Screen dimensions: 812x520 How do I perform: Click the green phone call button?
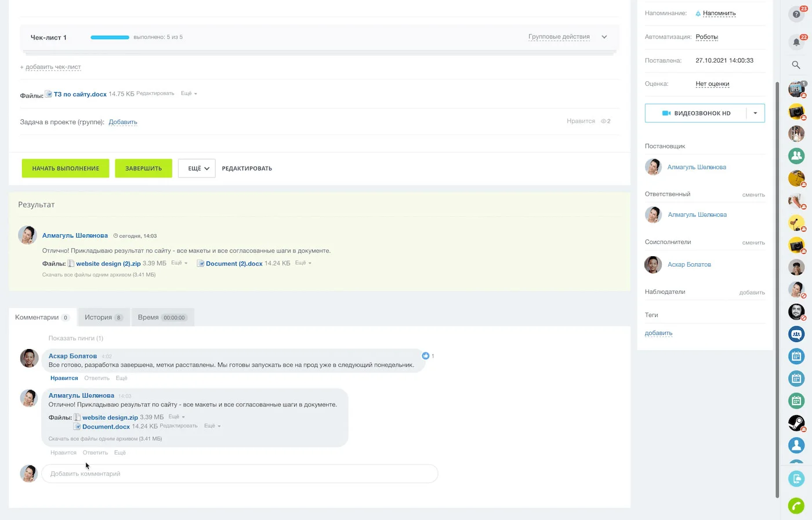(796, 506)
